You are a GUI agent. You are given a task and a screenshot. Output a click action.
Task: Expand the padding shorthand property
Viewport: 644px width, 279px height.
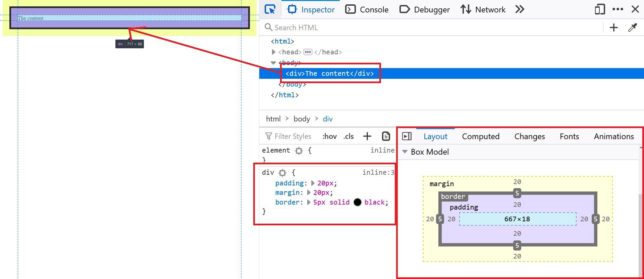[313, 183]
